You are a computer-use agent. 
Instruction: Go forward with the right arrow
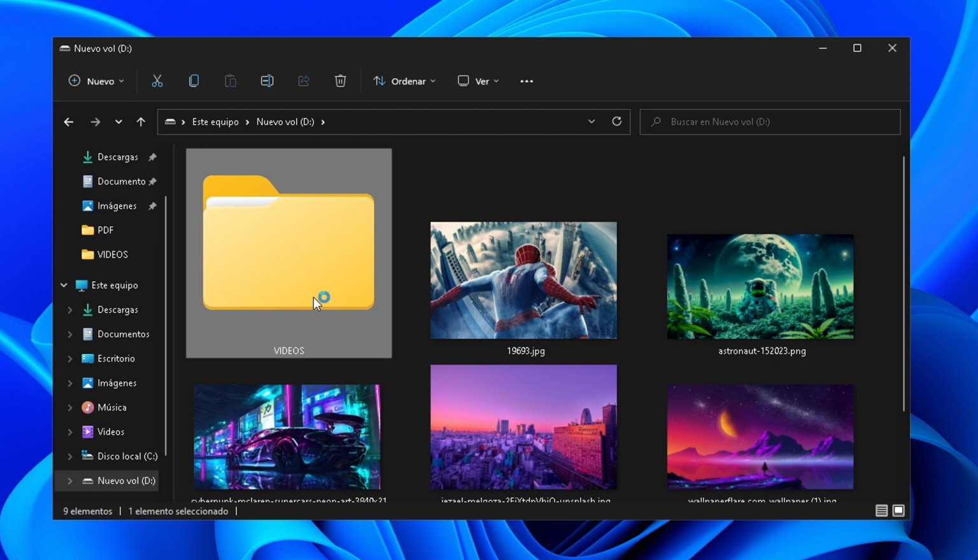click(x=95, y=122)
